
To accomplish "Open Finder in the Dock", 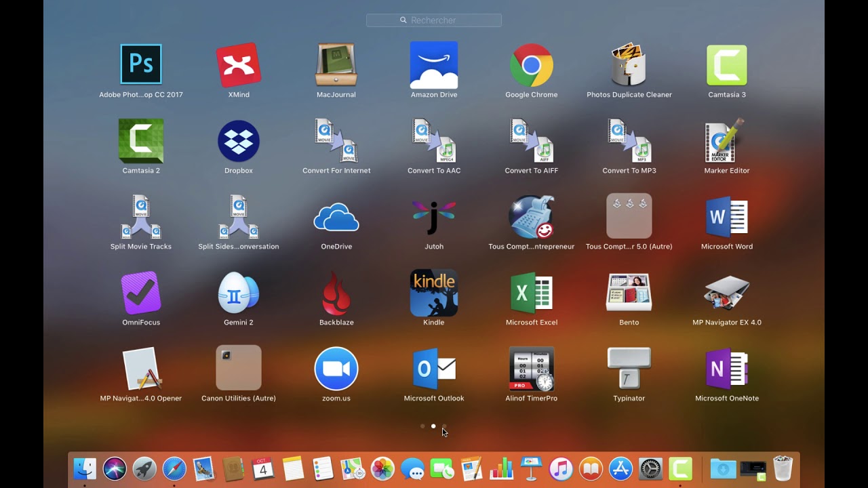I will pyautogui.click(x=85, y=468).
